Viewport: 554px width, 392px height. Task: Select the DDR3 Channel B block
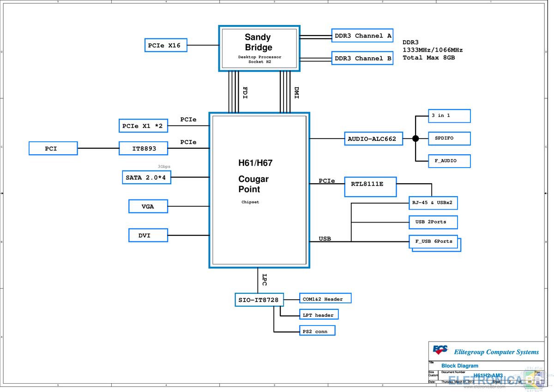[362, 58]
